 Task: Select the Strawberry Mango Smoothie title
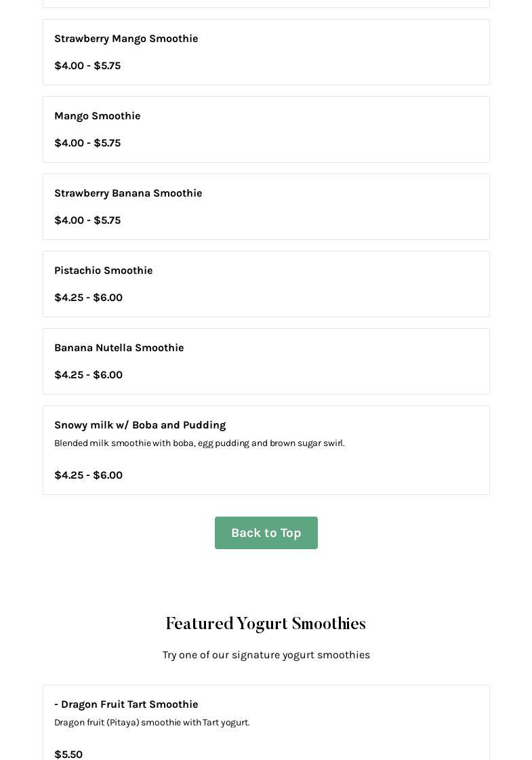126,39
